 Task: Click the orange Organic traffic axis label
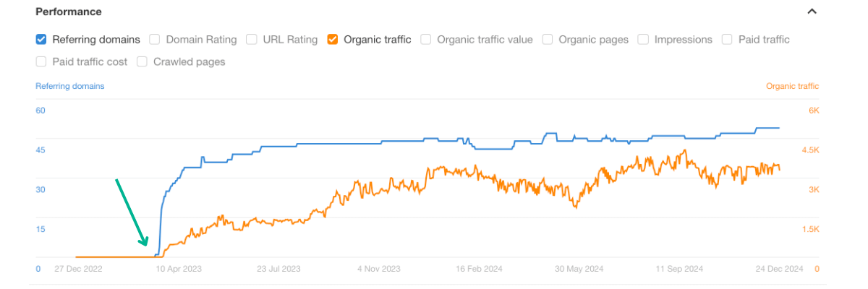(792, 86)
